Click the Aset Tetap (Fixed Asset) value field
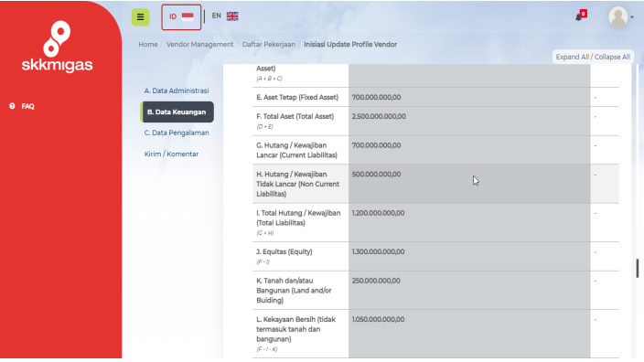644x362 pixels. point(469,97)
